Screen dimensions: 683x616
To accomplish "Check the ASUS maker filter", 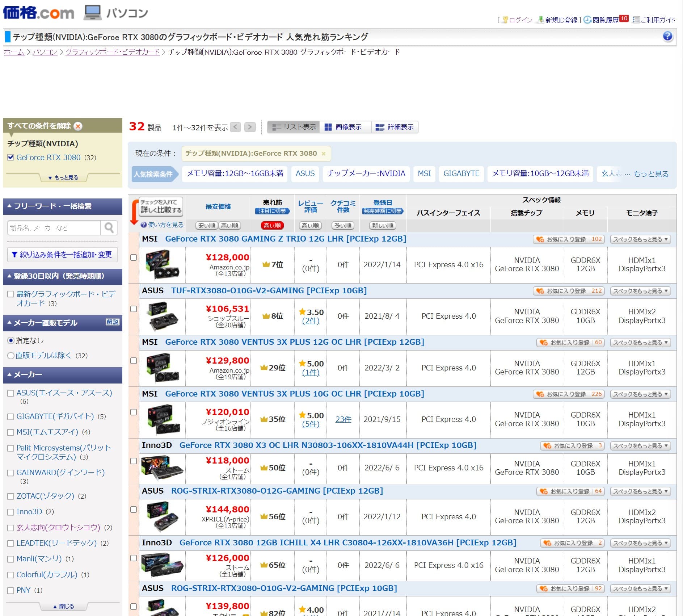I will pos(10,393).
